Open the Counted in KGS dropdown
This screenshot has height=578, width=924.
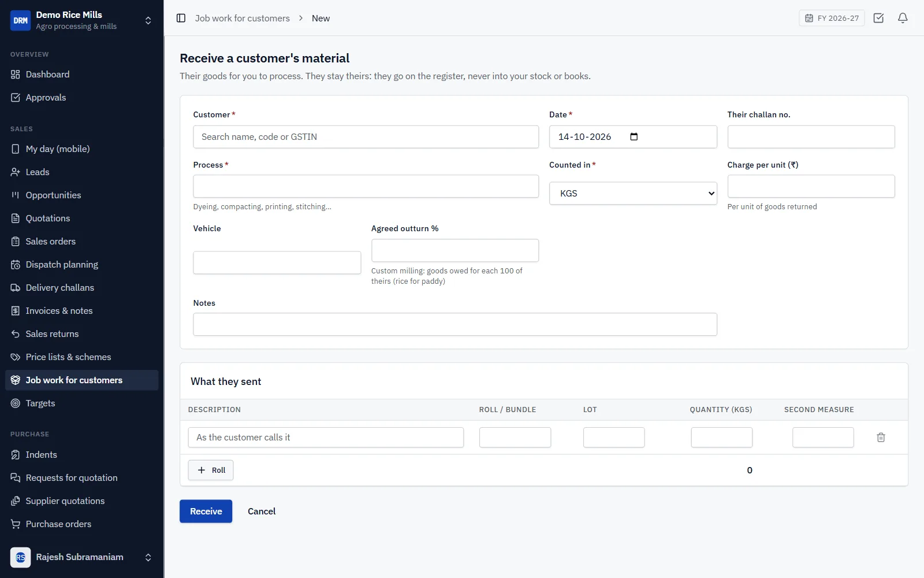[x=633, y=194]
